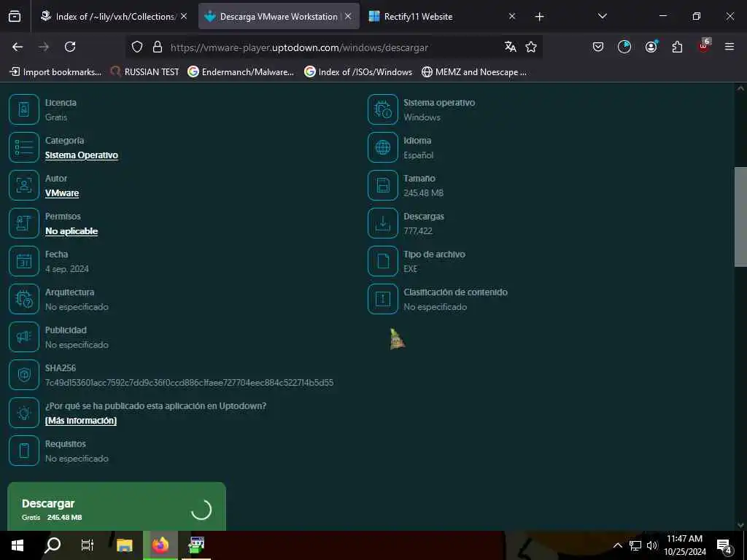Open the Firefox View icon
The image size is (747, 560).
click(15, 16)
